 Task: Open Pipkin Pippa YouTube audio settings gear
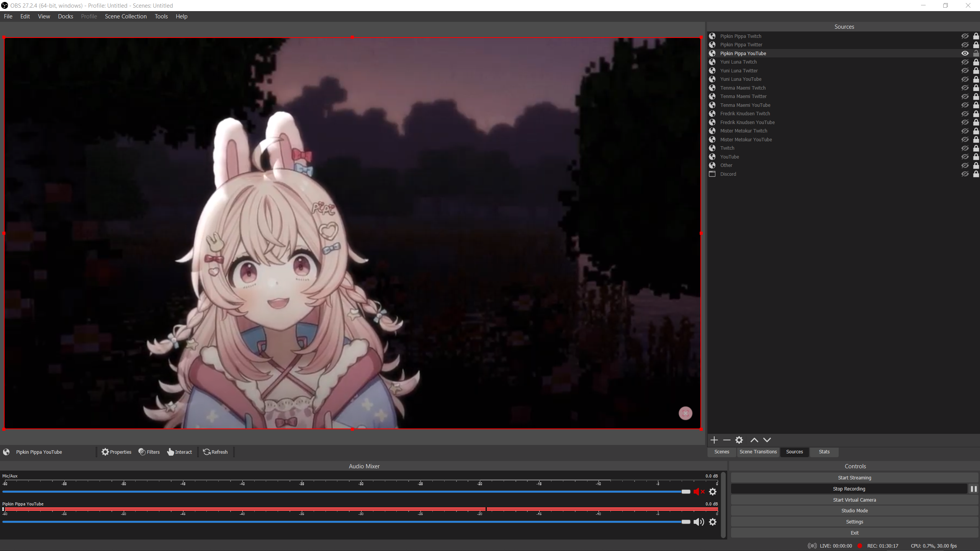coord(713,522)
